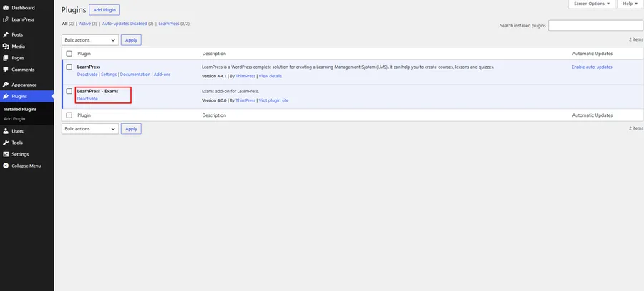Click the 'Exams add-on for LearnPress.' description

coord(230,91)
